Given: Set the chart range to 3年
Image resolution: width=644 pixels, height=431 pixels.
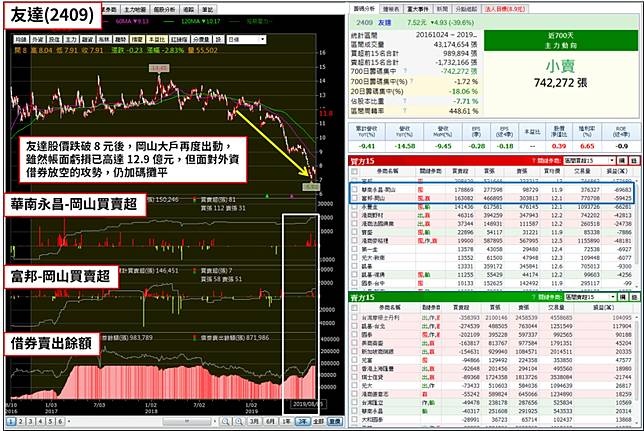Looking at the screenshot, I should click(302, 421).
